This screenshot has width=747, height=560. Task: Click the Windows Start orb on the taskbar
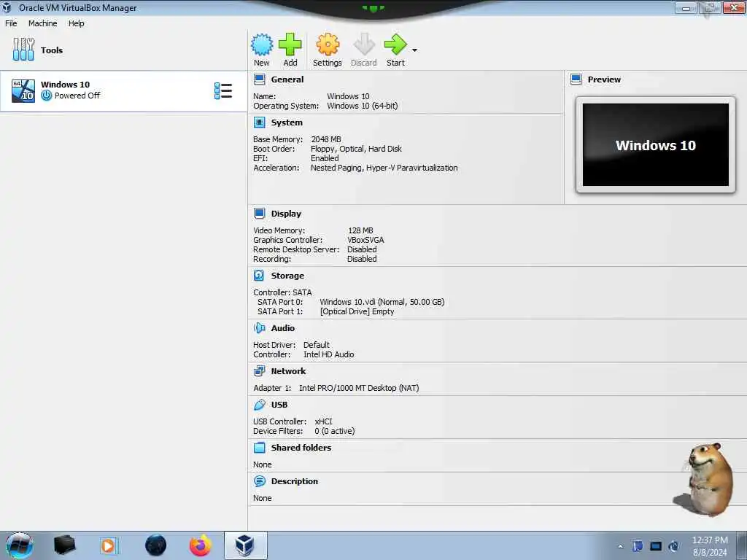pos(19,545)
